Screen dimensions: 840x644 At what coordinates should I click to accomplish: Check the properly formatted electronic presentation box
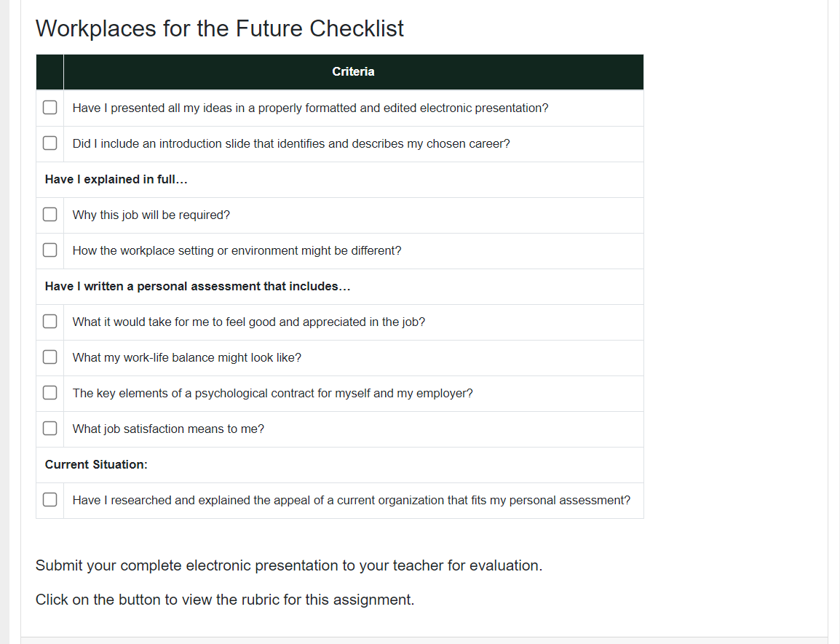point(49,108)
